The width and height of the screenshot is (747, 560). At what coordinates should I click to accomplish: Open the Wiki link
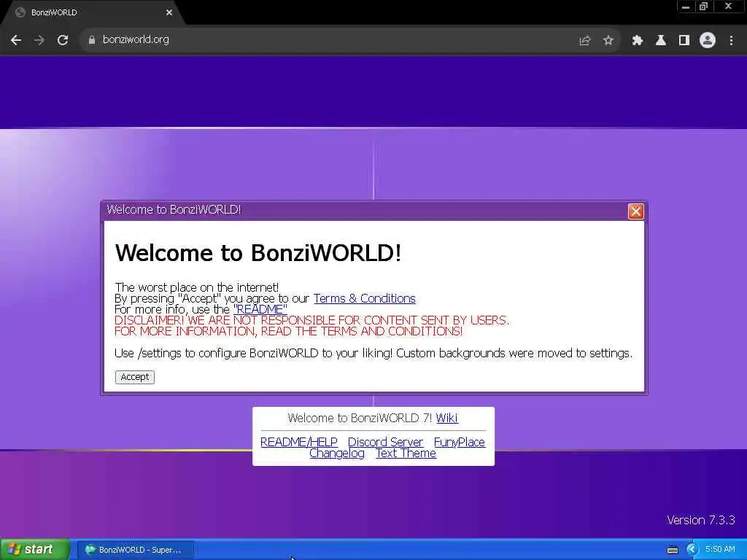click(447, 418)
